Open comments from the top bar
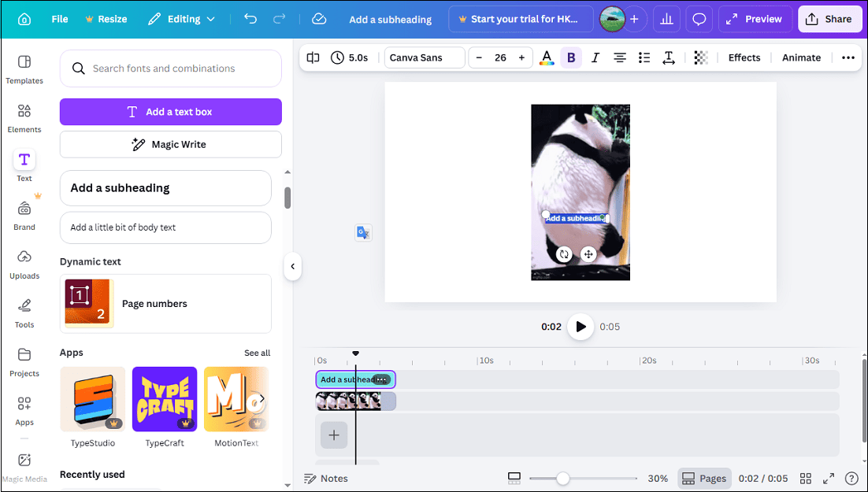 point(699,18)
